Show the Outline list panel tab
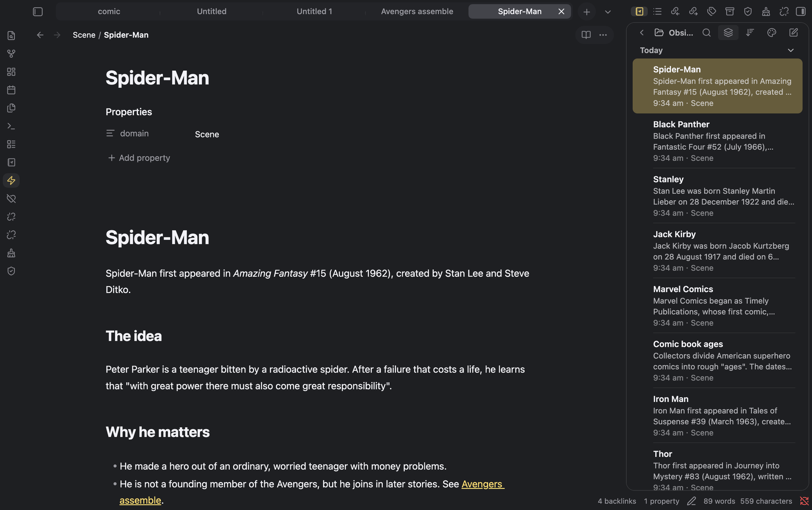 coord(657,11)
